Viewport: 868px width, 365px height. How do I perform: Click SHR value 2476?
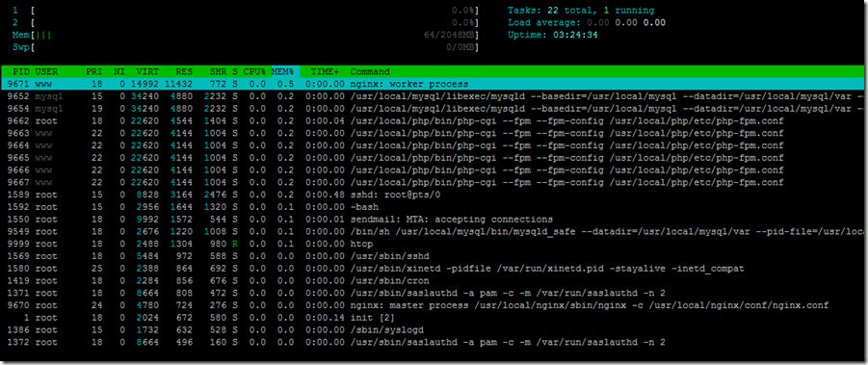coord(216,195)
